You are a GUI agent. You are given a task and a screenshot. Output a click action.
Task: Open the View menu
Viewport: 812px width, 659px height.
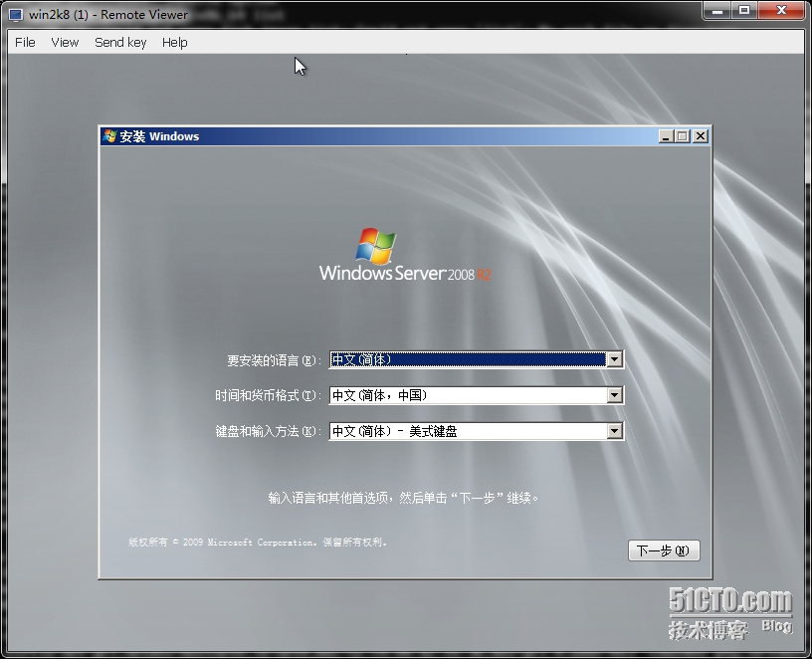(x=65, y=43)
